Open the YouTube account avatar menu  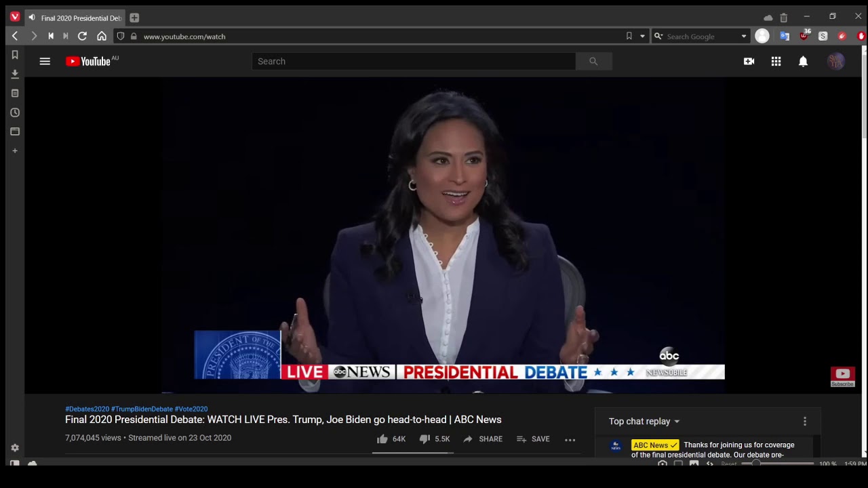point(836,61)
